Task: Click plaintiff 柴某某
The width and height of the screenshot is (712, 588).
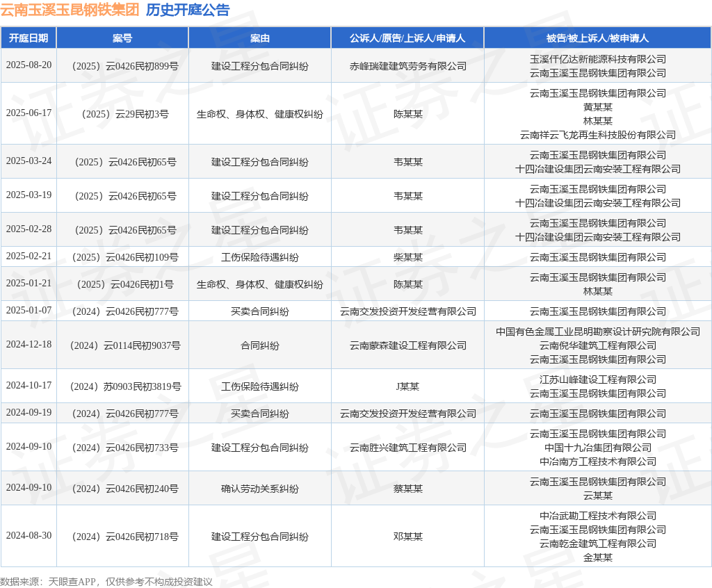Action: click(407, 257)
